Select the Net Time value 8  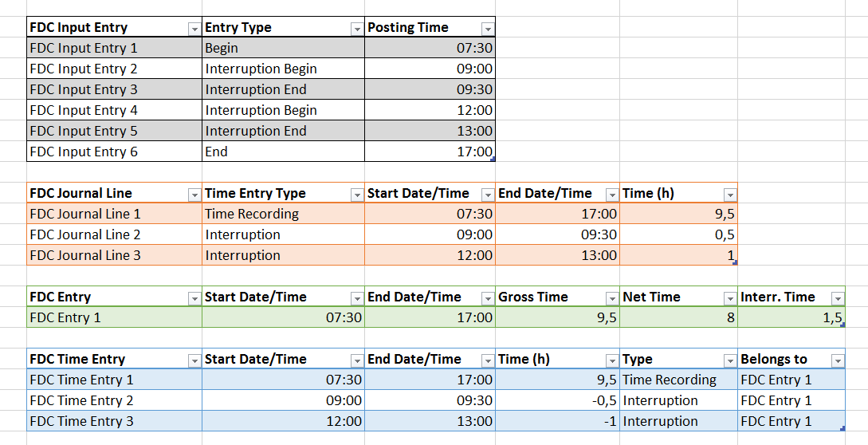click(x=678, y=317)
